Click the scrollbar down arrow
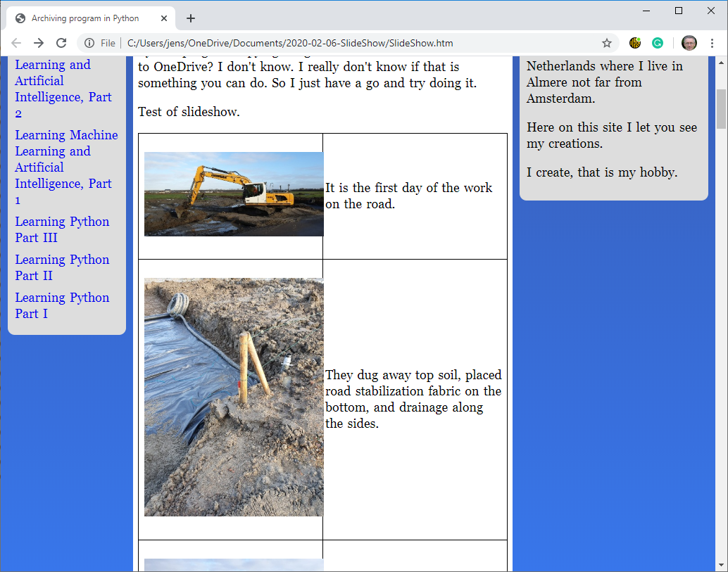Viewport: 728px width, 572px height. pyautogui.click(x=721, y=565)
